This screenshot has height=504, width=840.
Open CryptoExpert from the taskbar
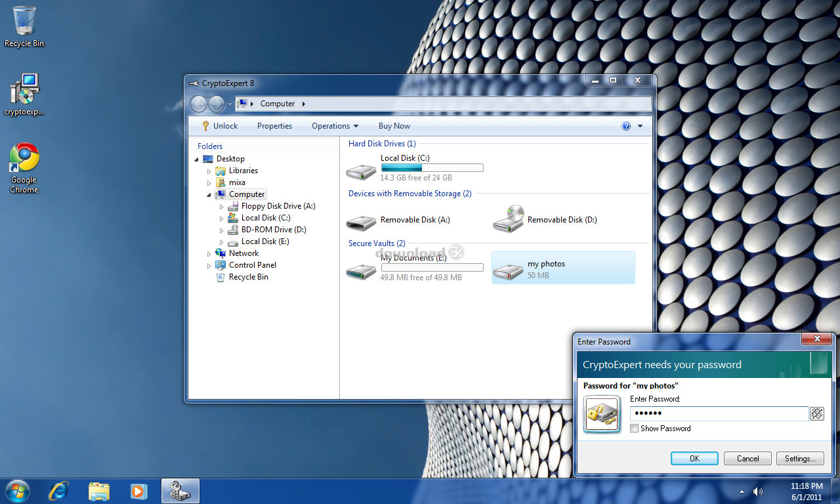[180, 491]
